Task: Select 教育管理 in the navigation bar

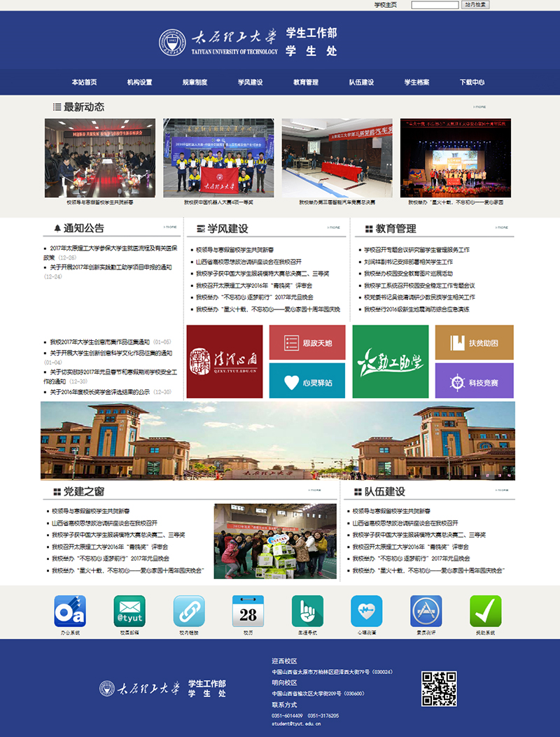Action: point(306,83)
